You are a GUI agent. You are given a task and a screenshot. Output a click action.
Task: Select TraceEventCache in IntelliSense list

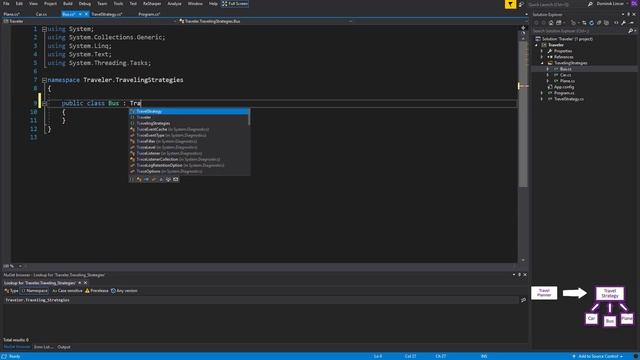point(189,129)
